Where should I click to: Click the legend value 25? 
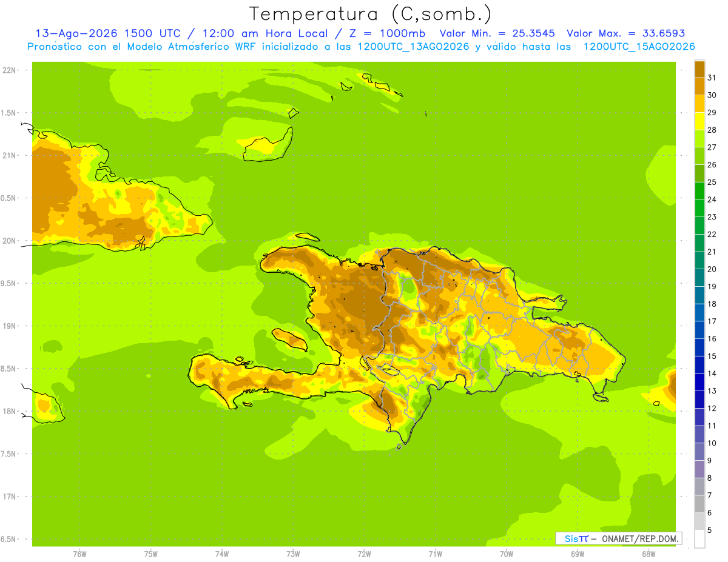click(x=712, y=182)
